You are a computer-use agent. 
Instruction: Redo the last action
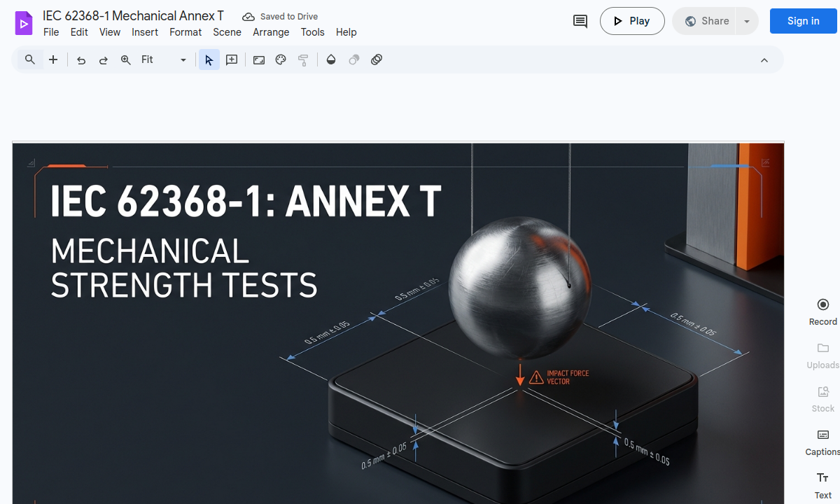pos(104,59)
